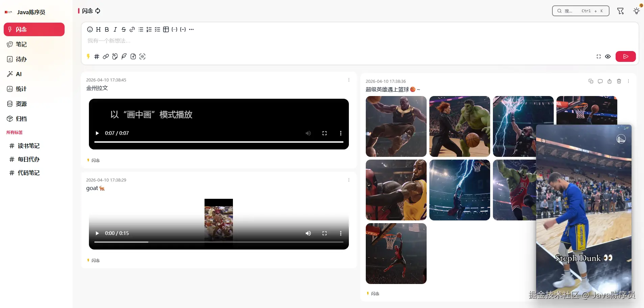Open the Deadpool and Lakers player thumbnail
644x308 pixels.
coord(396,190)
